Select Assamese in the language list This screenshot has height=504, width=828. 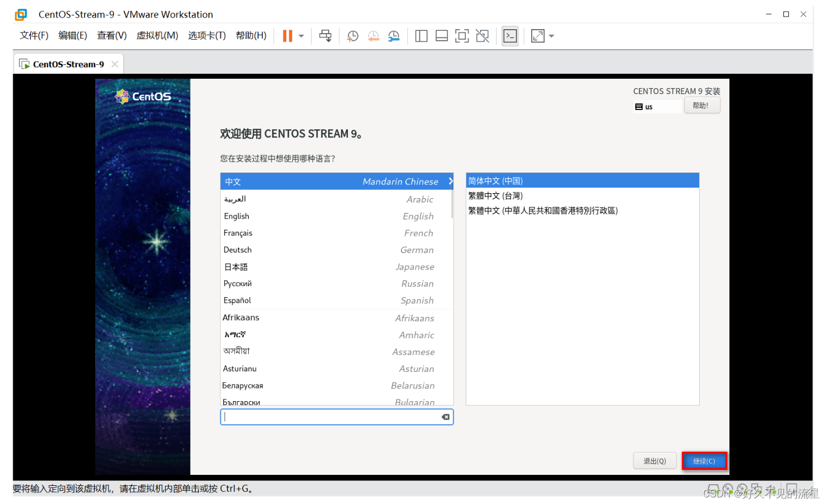[336, 352]
